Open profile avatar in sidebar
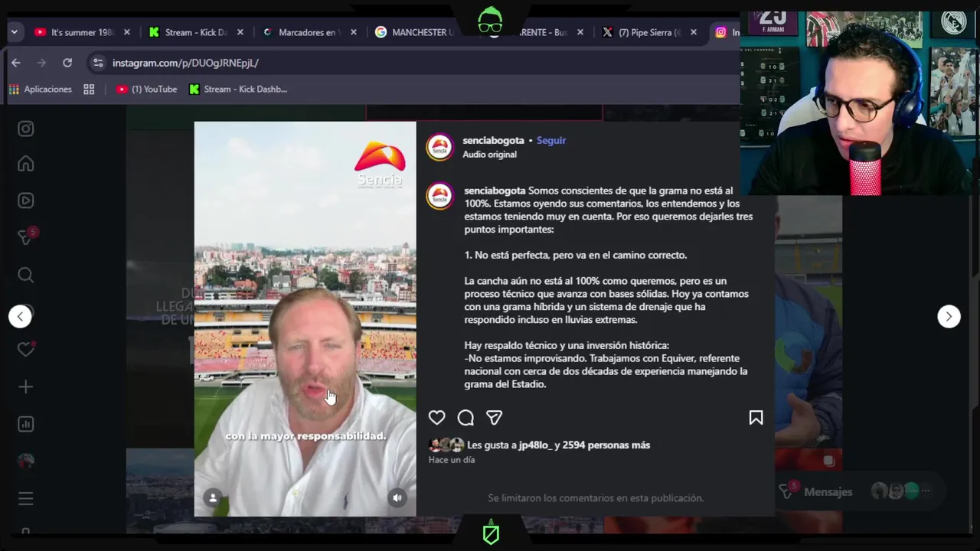The width and height of the screenshot is (980, 551). pyautogui.click(x=26, y=461)
